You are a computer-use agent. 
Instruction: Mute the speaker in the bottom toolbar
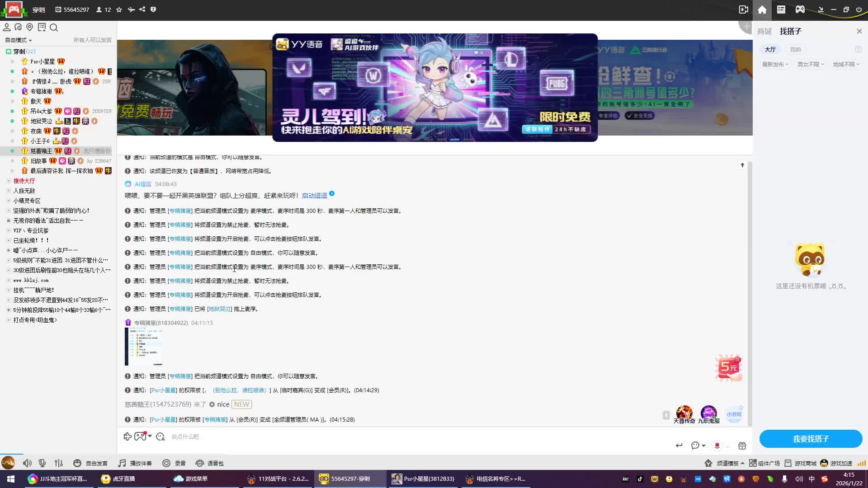tap(27, 463)
